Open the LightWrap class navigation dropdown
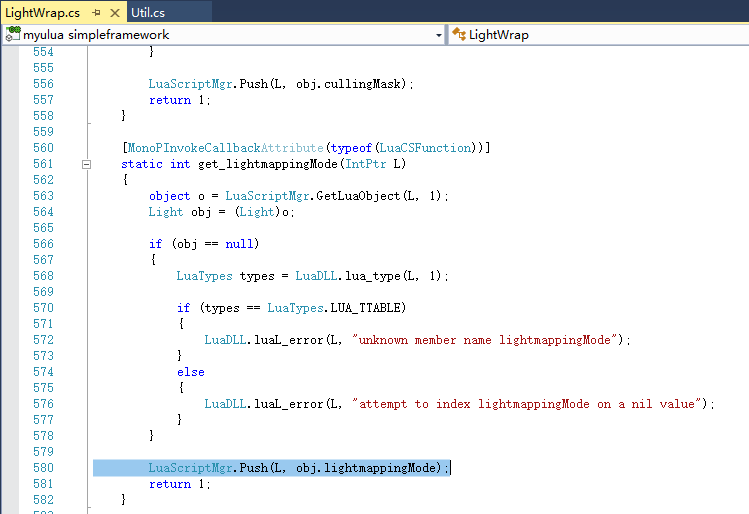Screen dimensions: 749x514 (599, 35)
